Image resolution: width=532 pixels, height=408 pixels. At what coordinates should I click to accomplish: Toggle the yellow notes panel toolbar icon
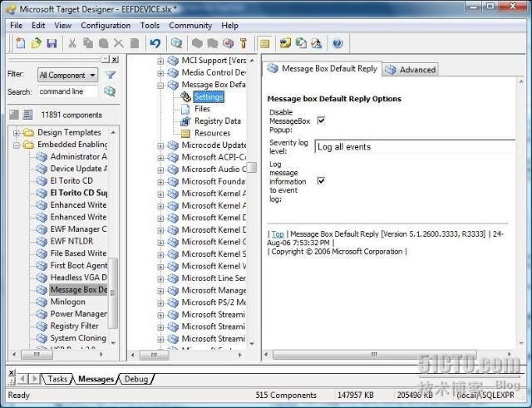click(264, 43)
